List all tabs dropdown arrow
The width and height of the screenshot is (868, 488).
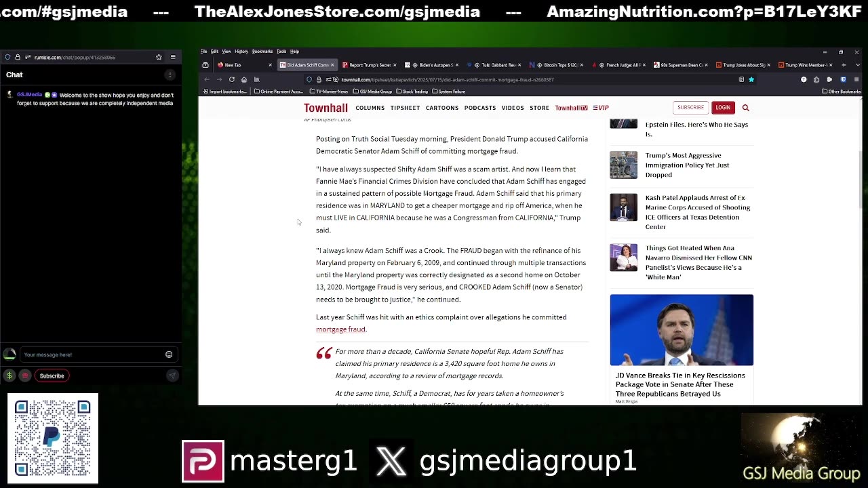[856, 65]
